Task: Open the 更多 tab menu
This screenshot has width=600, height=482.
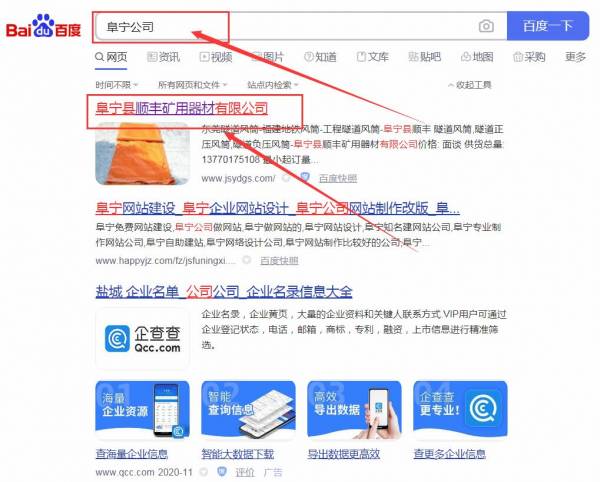Action: coord(576,57)
